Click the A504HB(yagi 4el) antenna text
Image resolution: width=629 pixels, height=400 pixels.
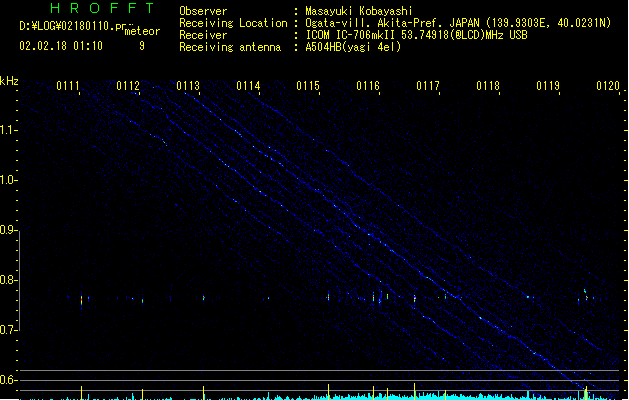click(x=353, y=47)
